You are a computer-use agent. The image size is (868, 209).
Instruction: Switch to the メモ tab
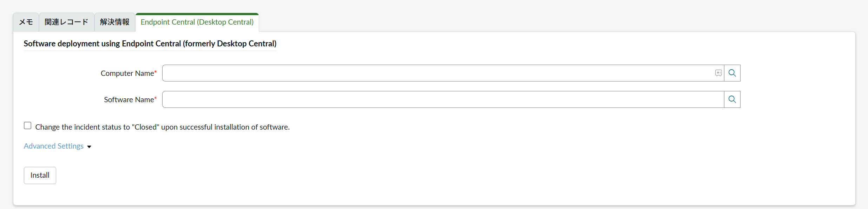[26, 22]
